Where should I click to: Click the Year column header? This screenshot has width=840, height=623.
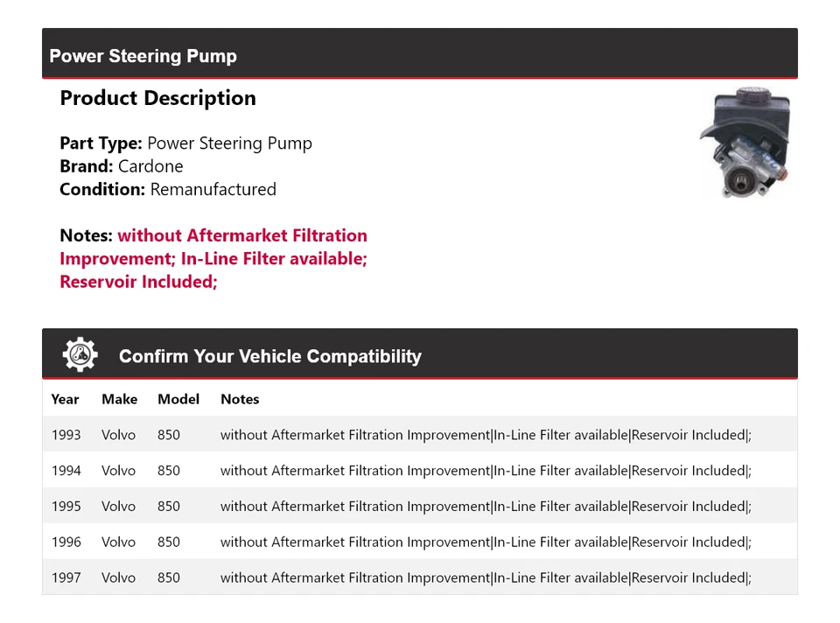[x=65, y=399]
